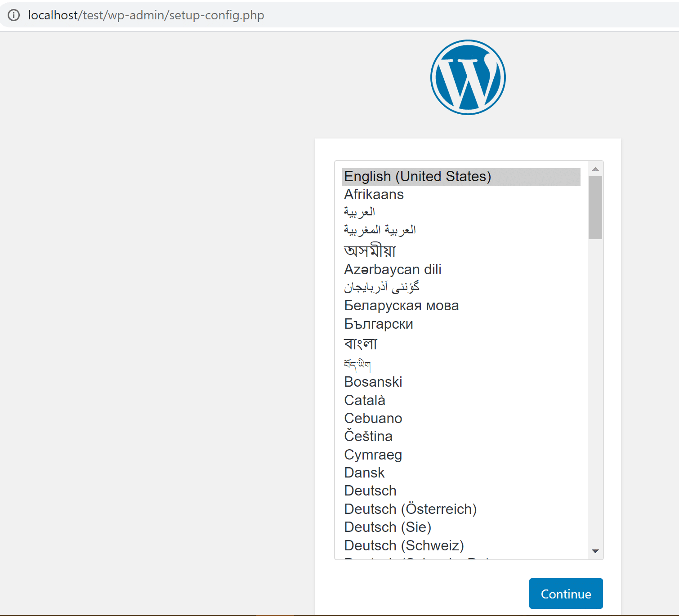The width and height of the screenshot is (679, 616).
Task: Choose Deutsch (Sie) option
Action: coord(461,527)
